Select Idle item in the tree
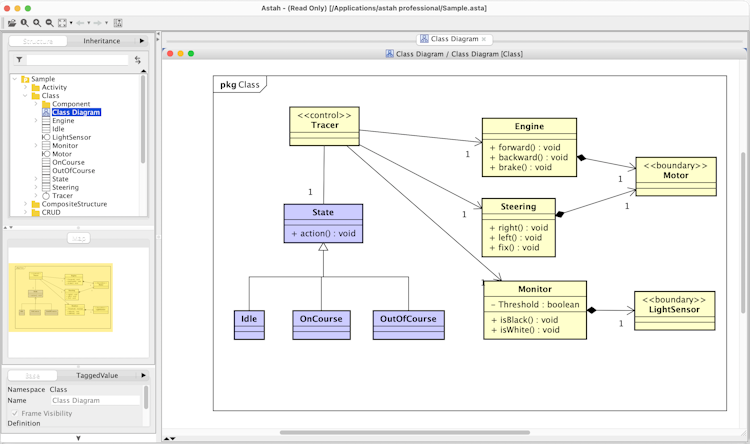 [x=58, y=129]
